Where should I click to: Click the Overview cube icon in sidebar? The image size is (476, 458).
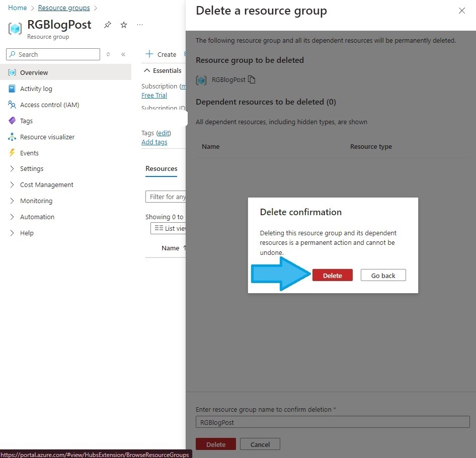coord(12,72)
